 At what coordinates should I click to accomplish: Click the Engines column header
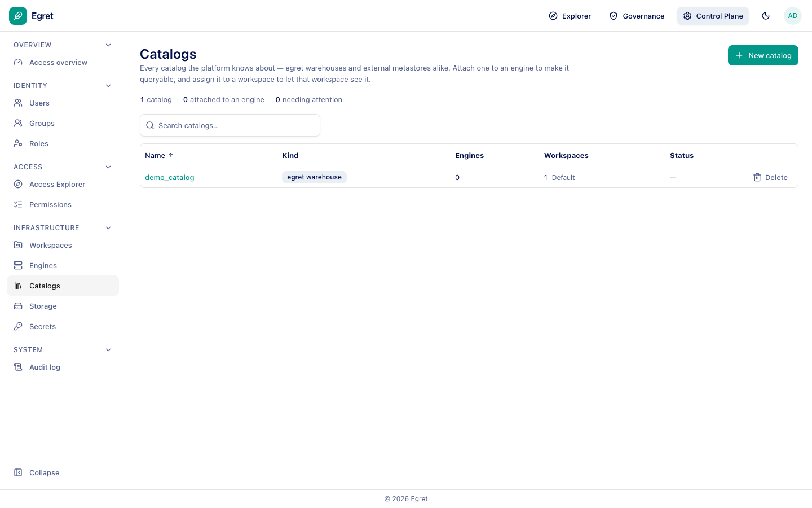click(x=469, y=156)
